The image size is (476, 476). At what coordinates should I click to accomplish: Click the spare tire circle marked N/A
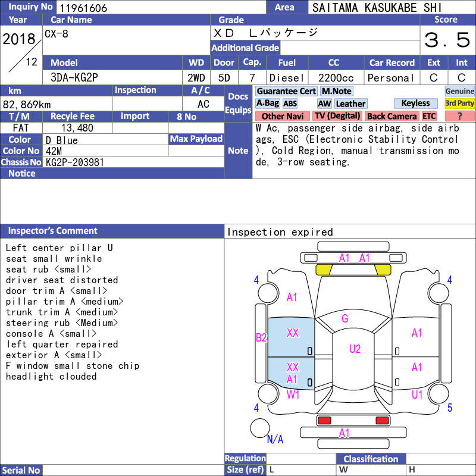point(260,428)
